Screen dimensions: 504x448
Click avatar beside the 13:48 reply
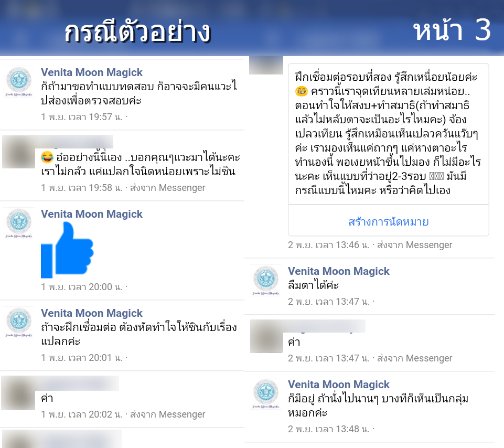pos(266,393)
